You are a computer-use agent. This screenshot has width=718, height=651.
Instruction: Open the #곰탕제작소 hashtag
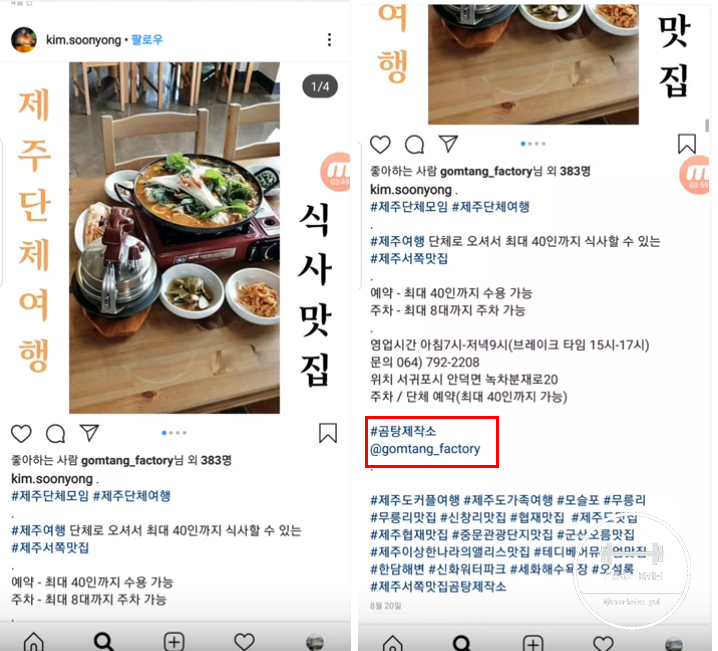click(403, 431)
